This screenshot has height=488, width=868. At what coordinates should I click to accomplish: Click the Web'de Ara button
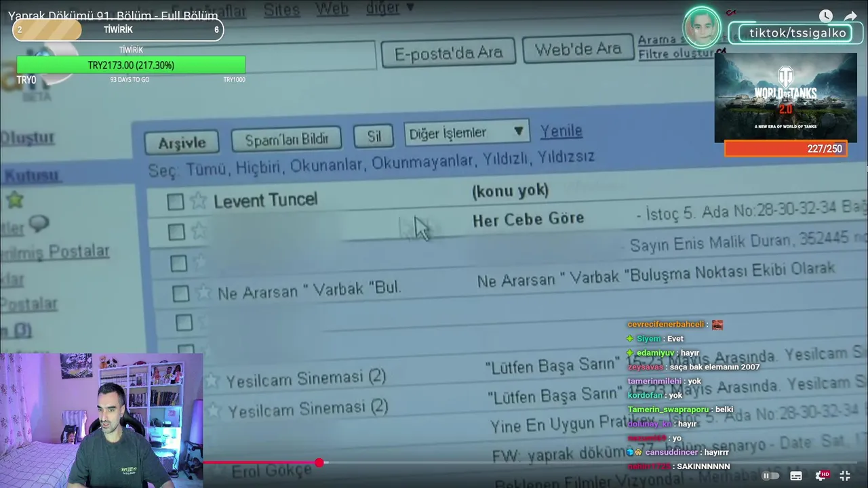click(x=578, y=49)
